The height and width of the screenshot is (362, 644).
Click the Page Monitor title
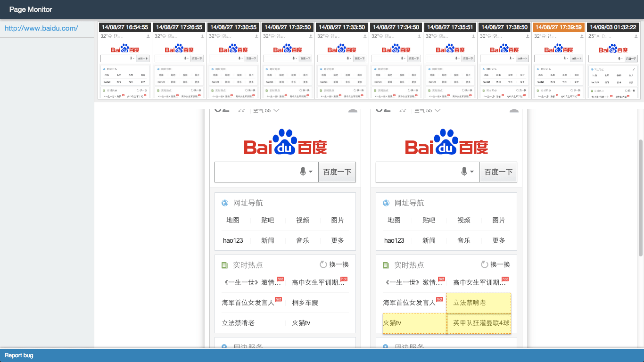tap(31, 9)
